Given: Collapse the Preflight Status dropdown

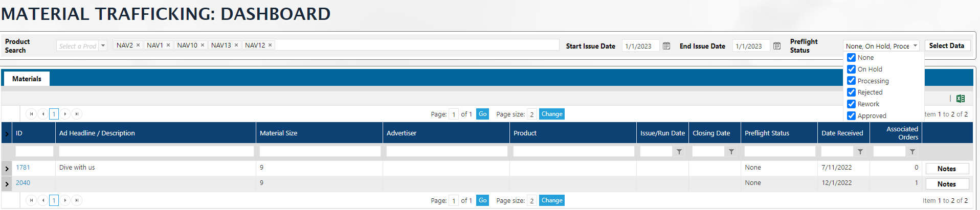Looking at the screenshot, I should click(915, 46).
